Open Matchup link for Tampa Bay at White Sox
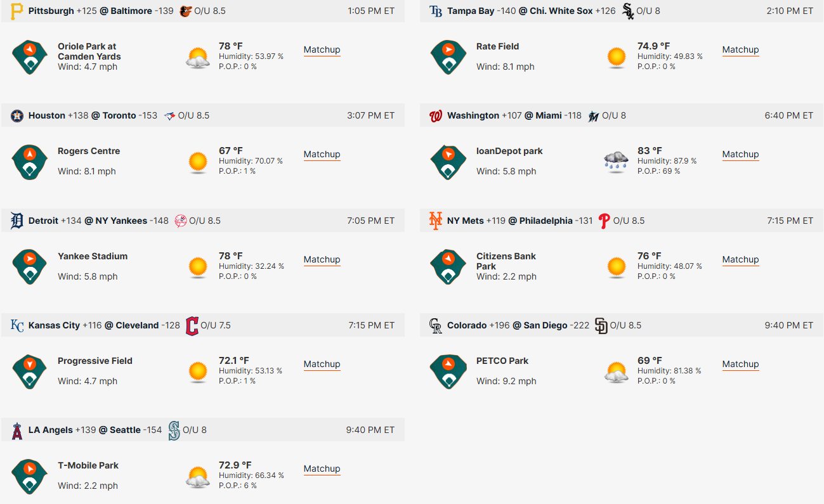This screenshot has height=504, width=824. click(740, 49)
